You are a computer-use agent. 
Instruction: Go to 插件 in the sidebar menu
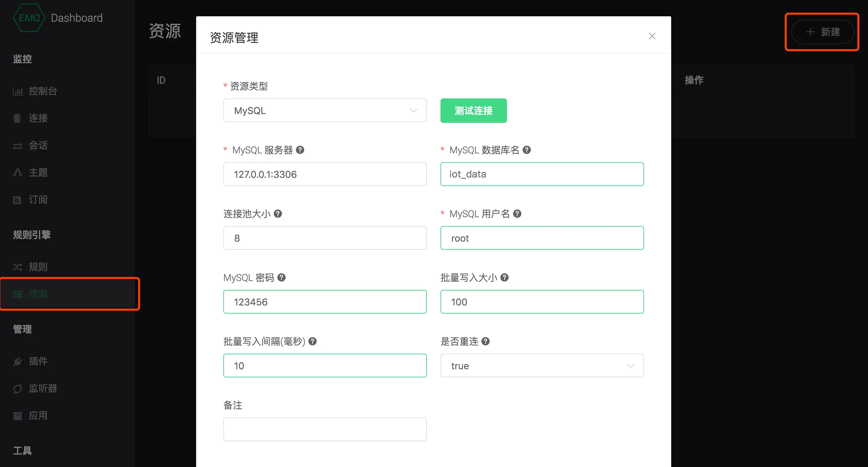tap(38, 361)
